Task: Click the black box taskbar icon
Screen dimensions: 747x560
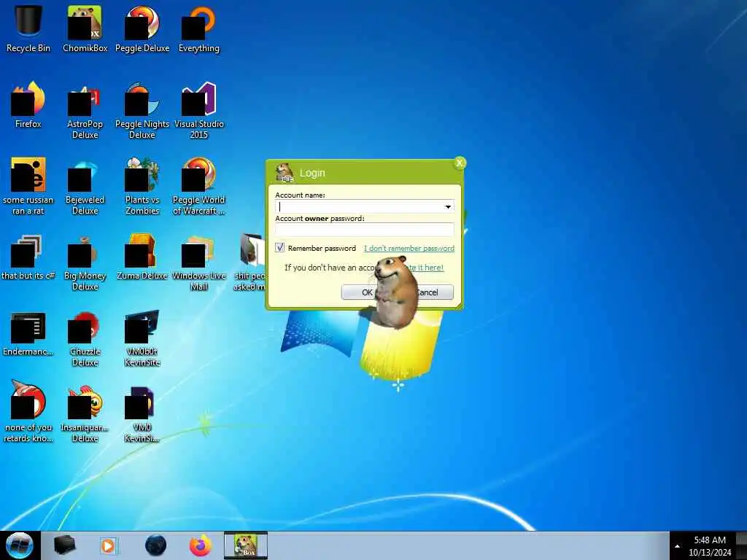Action: 65,545
